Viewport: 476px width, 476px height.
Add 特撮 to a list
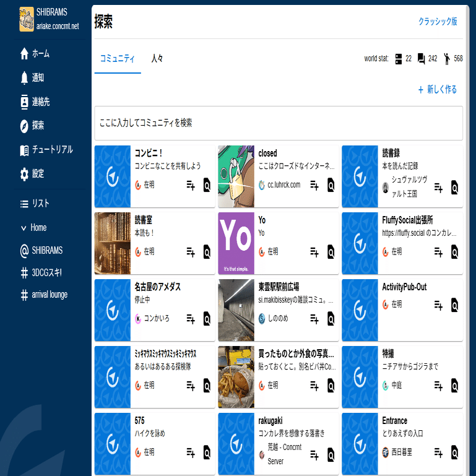438,386
